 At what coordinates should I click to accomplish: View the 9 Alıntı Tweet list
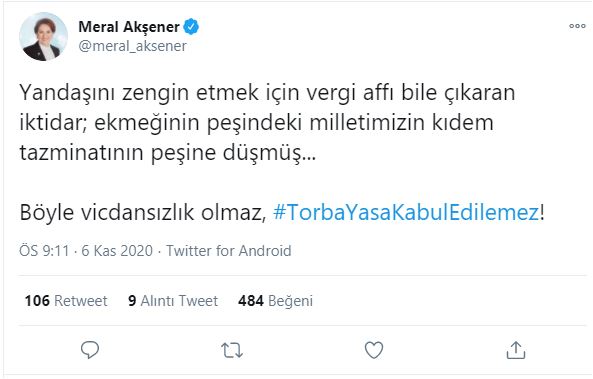pyautogui.click(x=173, y=301)
